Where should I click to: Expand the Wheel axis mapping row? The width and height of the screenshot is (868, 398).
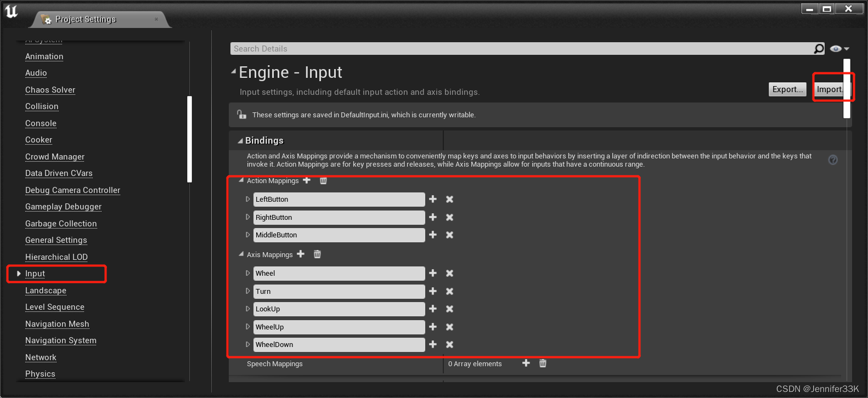click(x=247, y=273)
